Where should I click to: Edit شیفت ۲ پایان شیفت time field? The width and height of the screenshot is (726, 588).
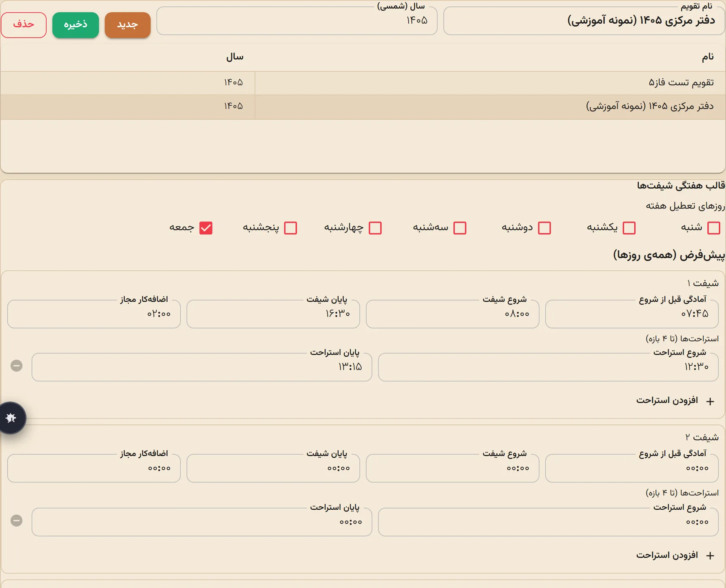point(273,469)
